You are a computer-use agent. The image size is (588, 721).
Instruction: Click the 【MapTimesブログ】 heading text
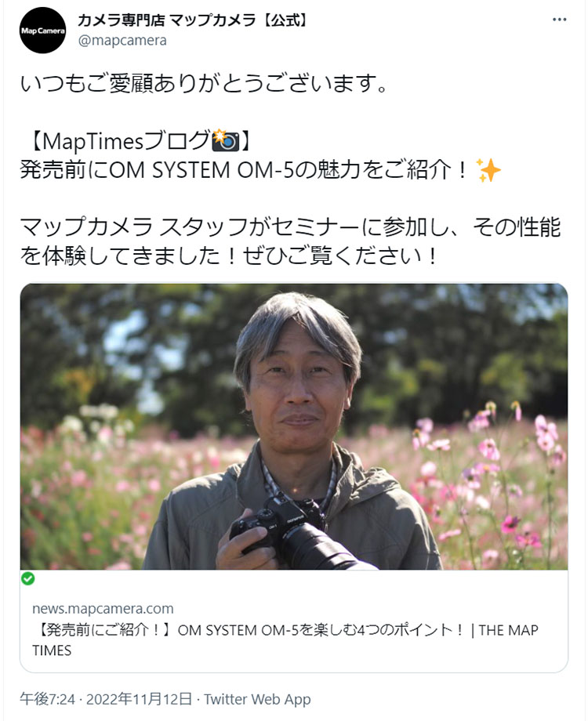(x=136, y=141)
